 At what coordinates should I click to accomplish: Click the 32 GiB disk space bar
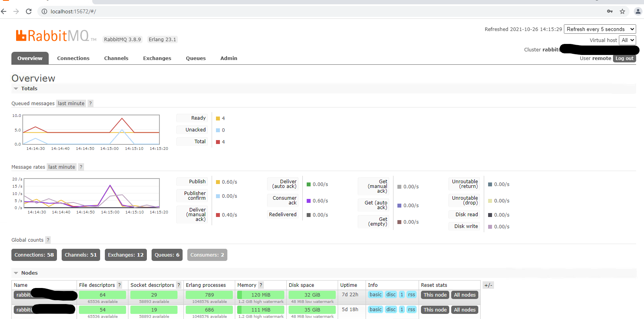coord(312,295)
